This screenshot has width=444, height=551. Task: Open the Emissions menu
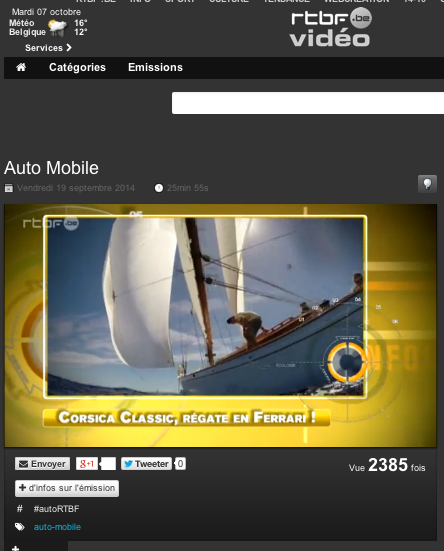pyautogui.click(x=155, y=67)
